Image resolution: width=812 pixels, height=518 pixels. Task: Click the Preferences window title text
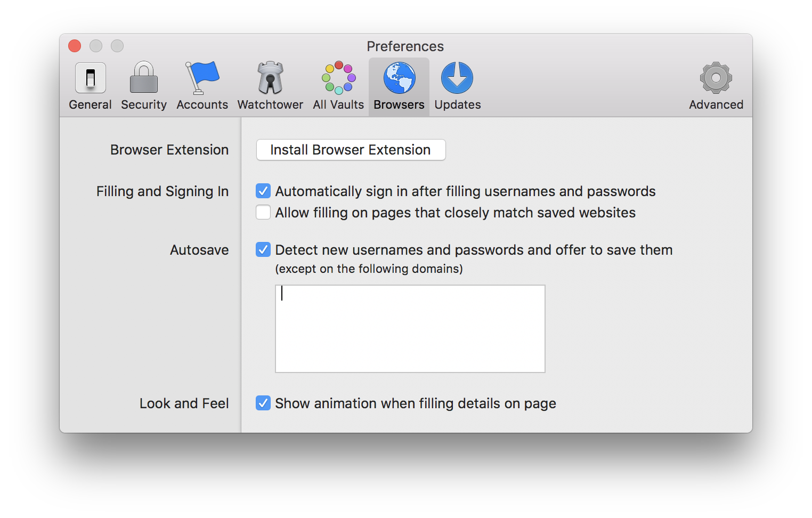tap(405, 46)
